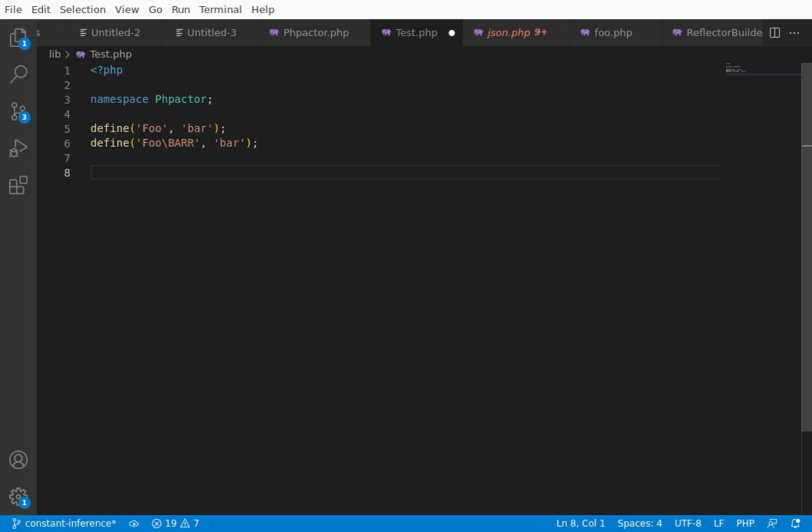
Task: Switch to the Untitled-2 tab
Action: pyautogui.click(x=114, y=32)
